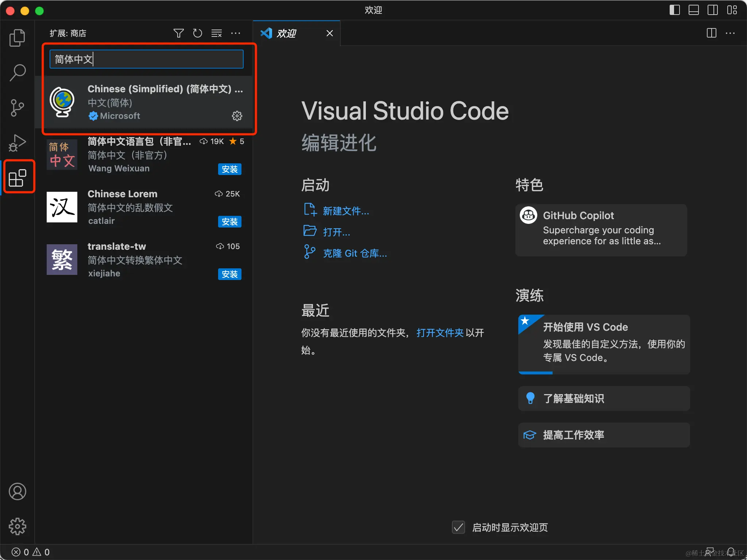Toggle the bottom panel layout button
The width and height of the screenshot is (747, 560).
[x=693, y=10]
